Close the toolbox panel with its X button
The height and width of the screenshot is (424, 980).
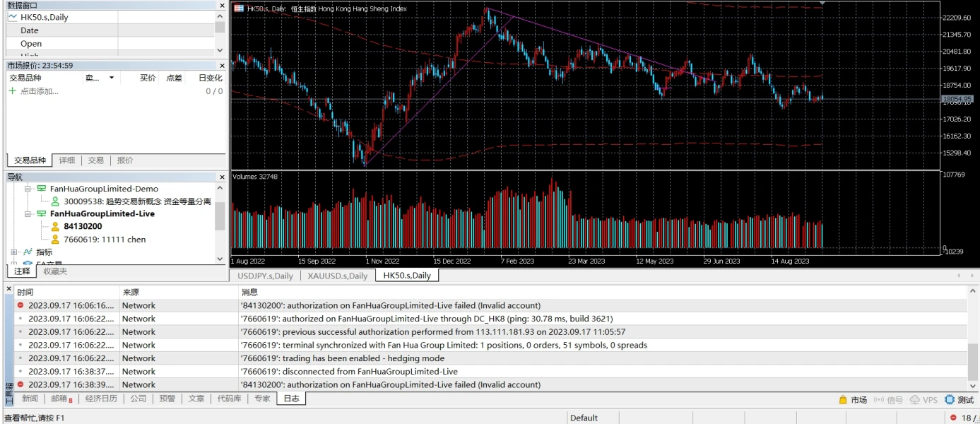(x=8, y=290)
